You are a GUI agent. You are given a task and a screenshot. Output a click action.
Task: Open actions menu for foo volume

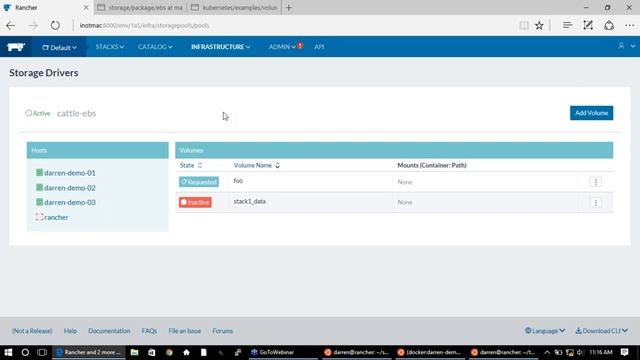(596, 182)
